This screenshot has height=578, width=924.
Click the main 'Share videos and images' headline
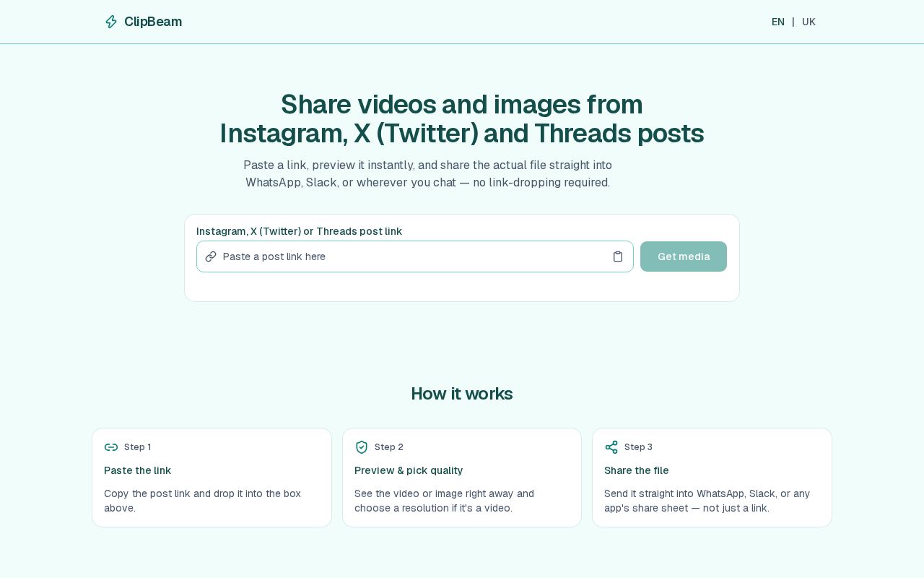pyautogui.click(x=462, y=119)
